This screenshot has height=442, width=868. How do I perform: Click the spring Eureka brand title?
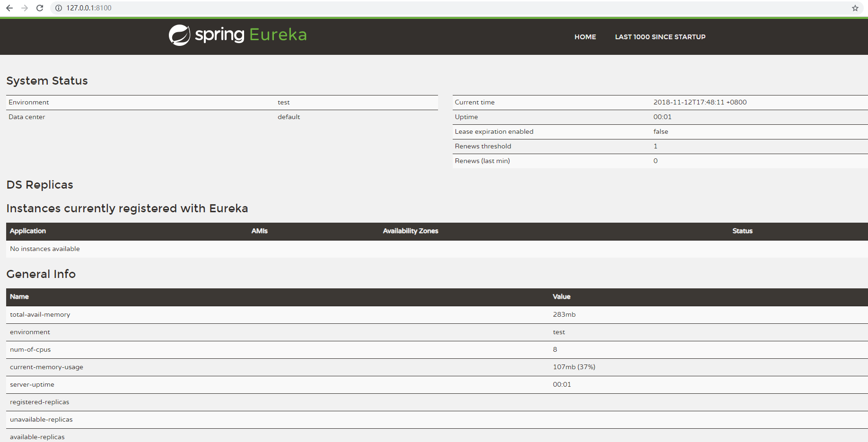point(251,35)
